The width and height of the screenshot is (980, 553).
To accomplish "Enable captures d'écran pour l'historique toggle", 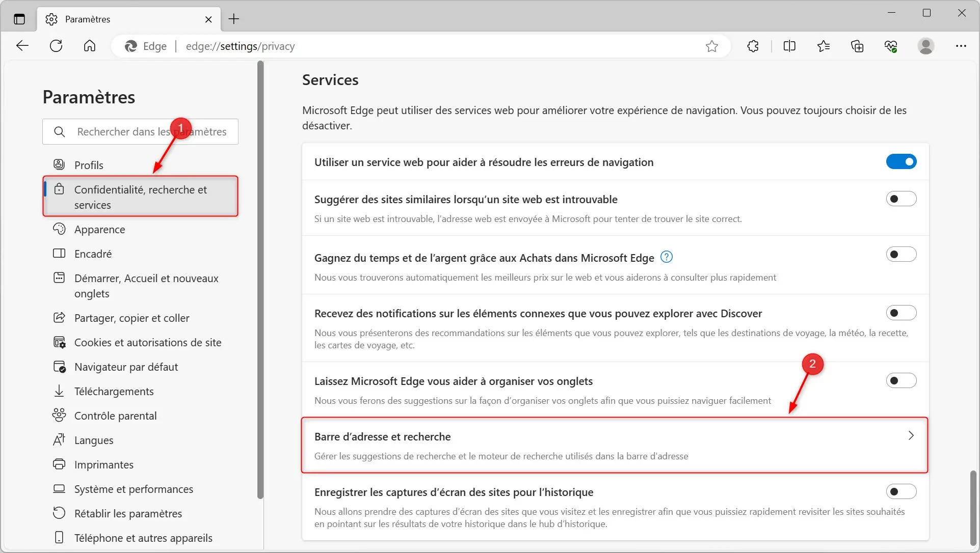I will (x=901, y=491).
